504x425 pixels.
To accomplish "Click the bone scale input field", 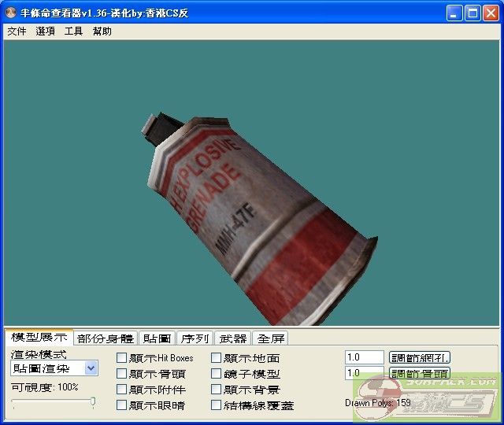I will point(365,373).
